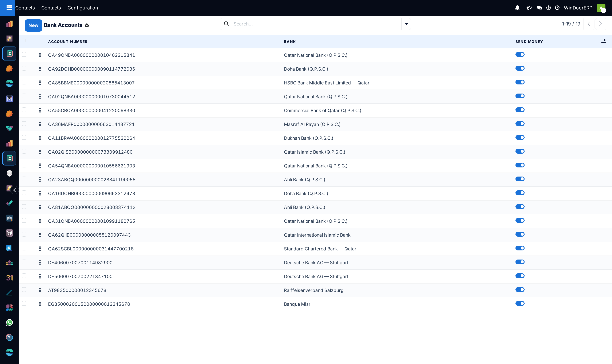Expand the search options dropdown arrow
This screenshot has width=612, height=364.
[406, 24]
